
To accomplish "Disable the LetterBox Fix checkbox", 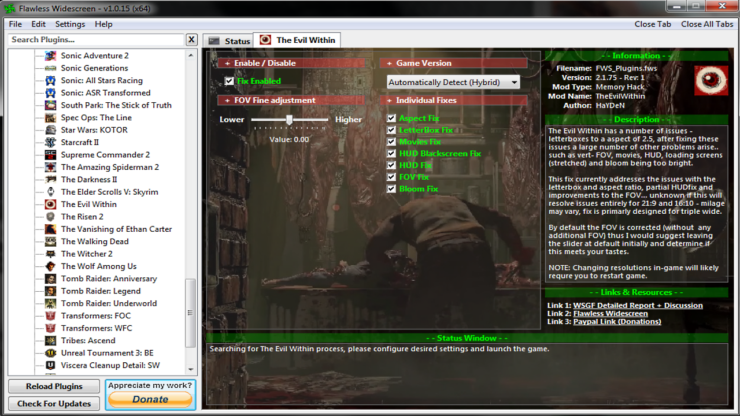I will point(391,130).
